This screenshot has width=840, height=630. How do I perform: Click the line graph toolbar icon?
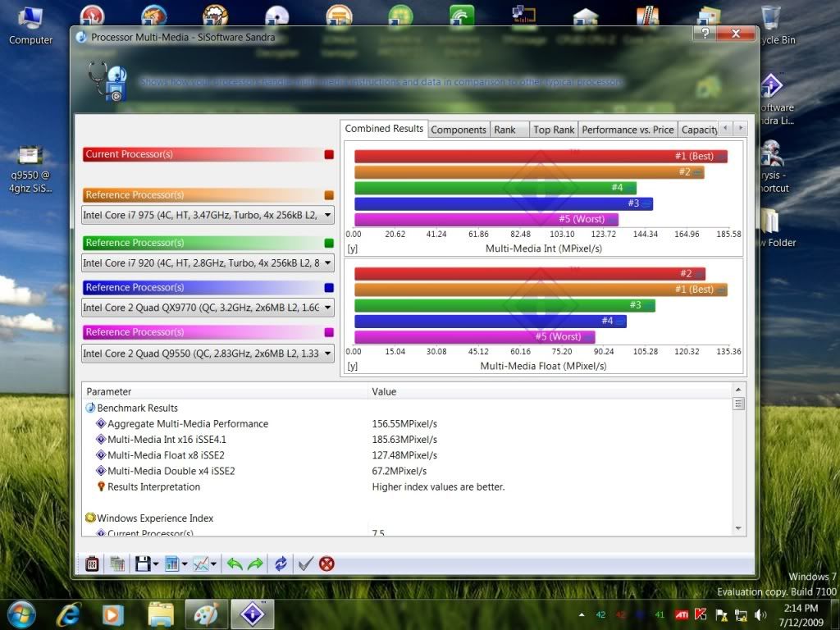[201, 564]
